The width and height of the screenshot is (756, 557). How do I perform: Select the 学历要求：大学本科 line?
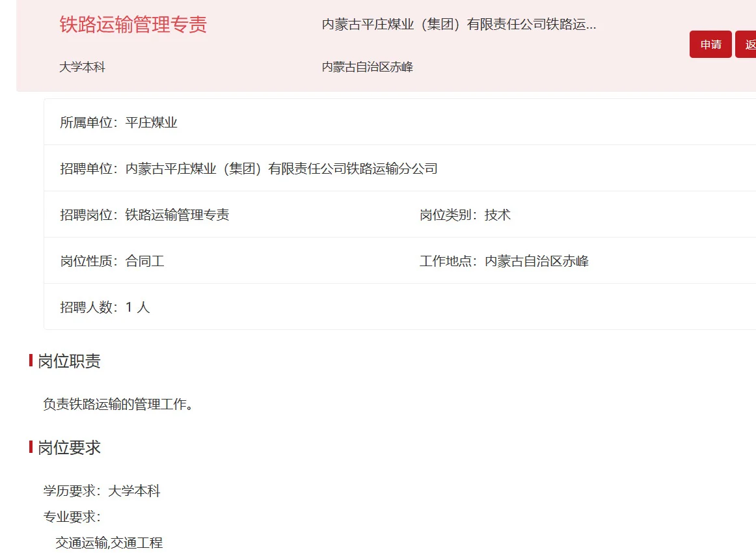pyautogui.click(x=101, y=491)
